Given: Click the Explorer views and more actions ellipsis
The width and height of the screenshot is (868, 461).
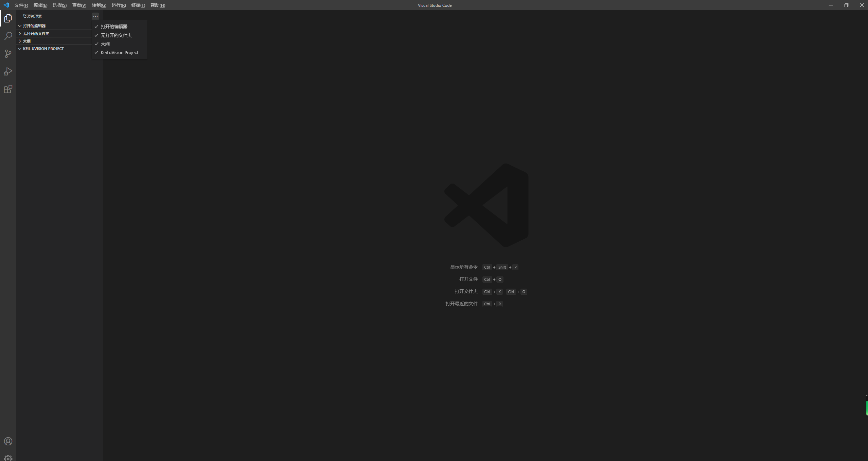Looking at the screenshot, I should coord(95,16).
